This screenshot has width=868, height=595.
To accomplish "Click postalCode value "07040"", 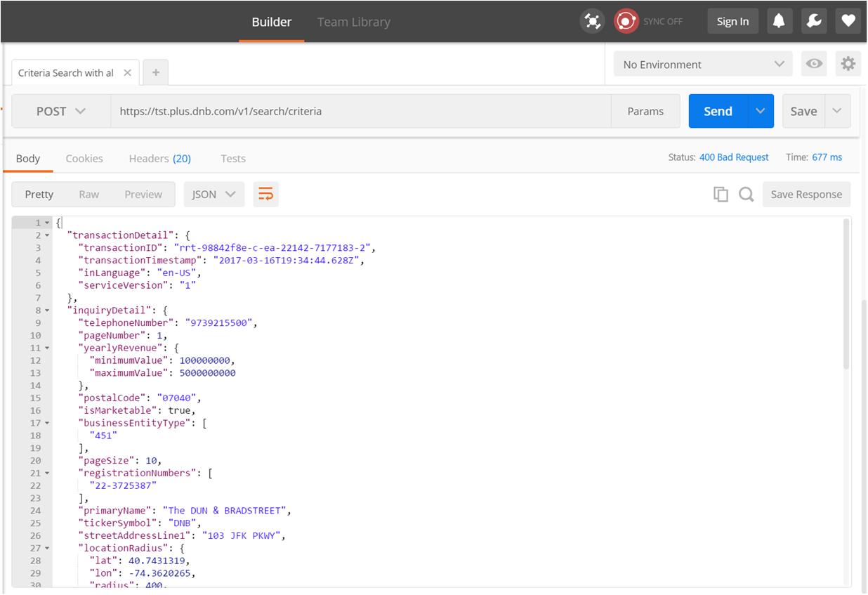I will tap(176, 398).
